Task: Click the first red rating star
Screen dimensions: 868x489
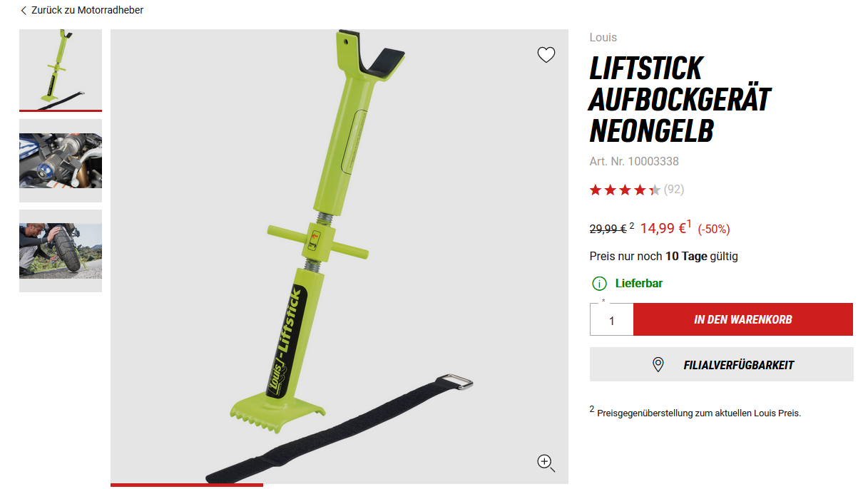Action: coord(596,190)
